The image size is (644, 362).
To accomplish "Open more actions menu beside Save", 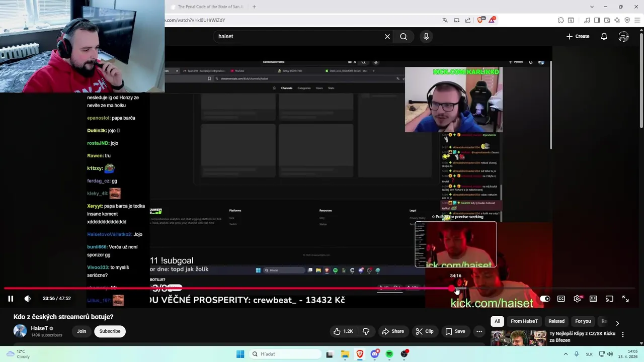I will pos(479,331).
